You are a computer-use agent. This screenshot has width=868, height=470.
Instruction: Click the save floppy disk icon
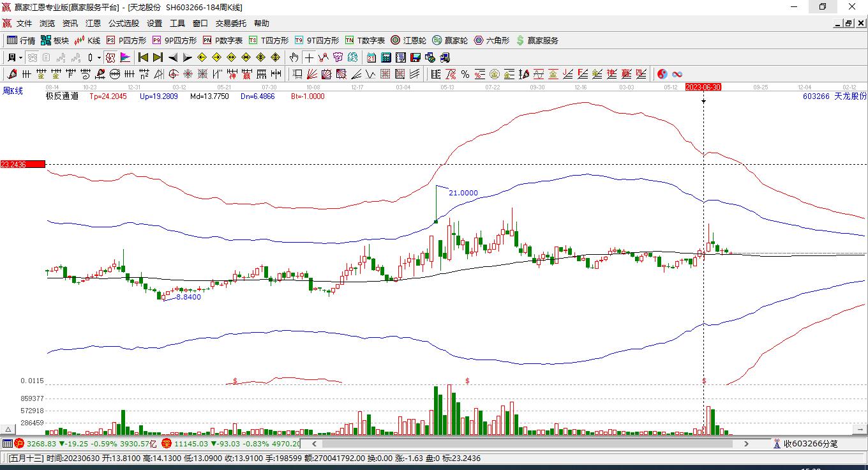tap(415, 57)
